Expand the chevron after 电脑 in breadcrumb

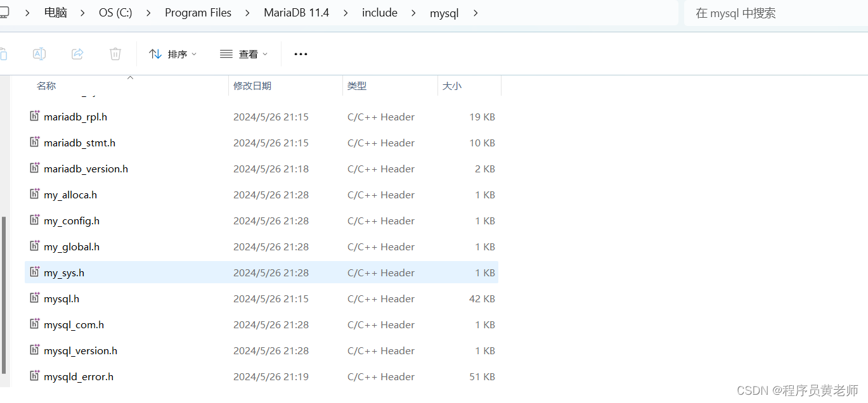[83, 13]
